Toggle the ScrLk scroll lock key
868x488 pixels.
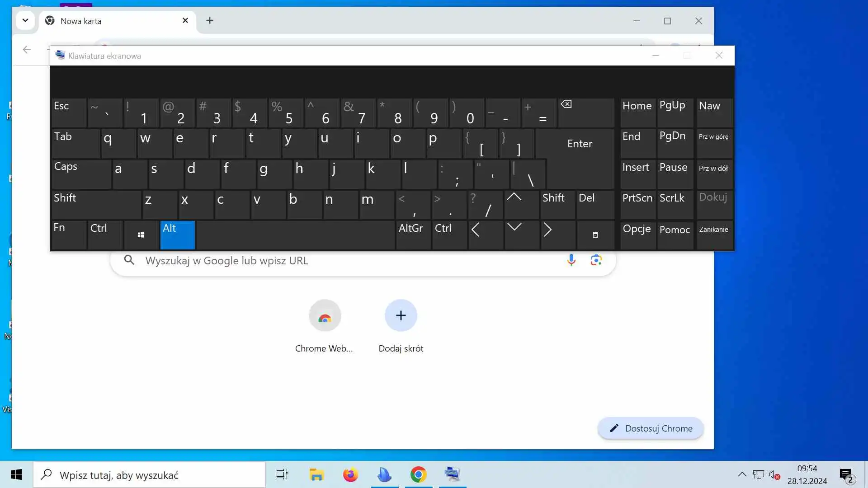[675, 204]
